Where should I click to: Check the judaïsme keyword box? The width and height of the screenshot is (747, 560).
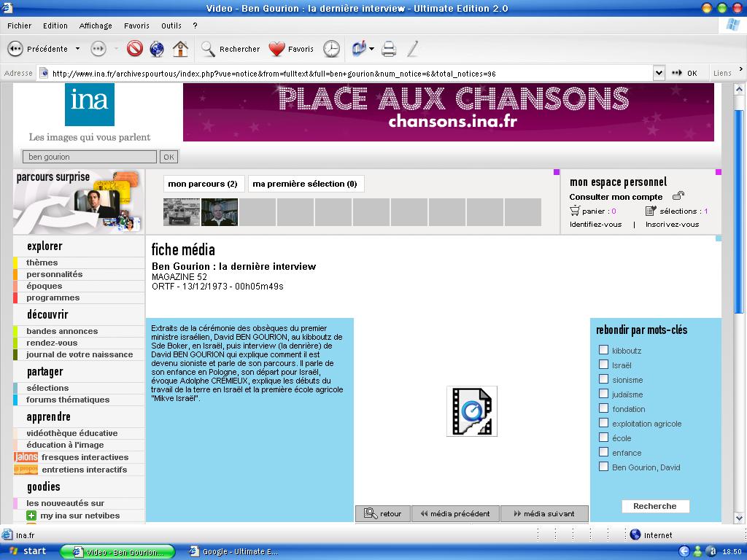[603, 394]
